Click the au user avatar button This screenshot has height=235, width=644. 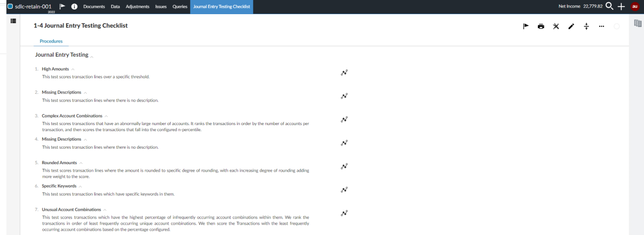(x=634, y=6)
